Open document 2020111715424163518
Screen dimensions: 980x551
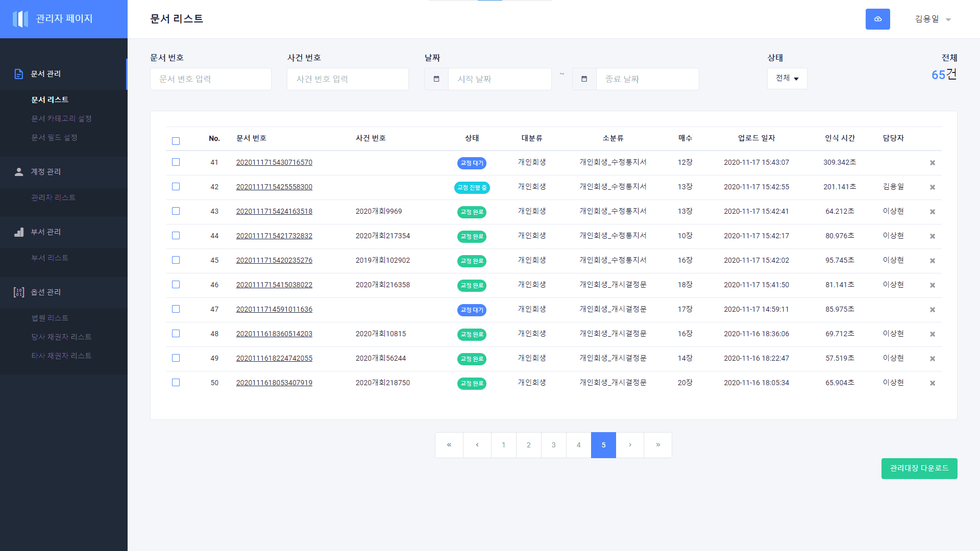[x=274, y=212]
